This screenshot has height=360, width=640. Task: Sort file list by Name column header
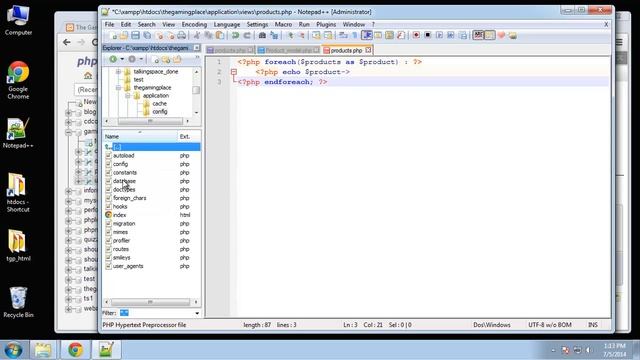(140, 136)
